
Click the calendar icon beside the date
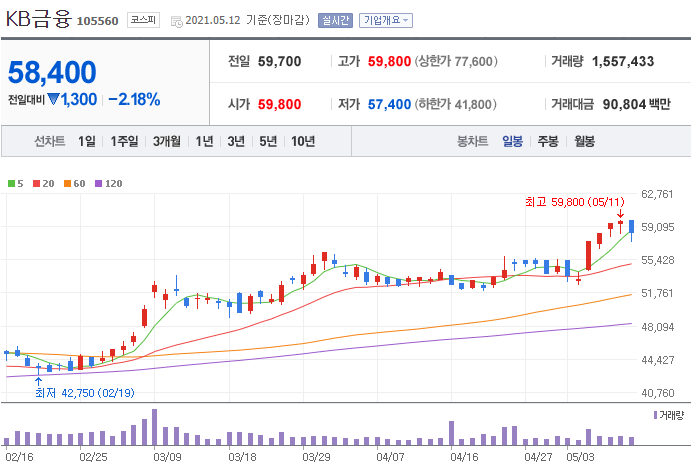(x=176, y=21)
